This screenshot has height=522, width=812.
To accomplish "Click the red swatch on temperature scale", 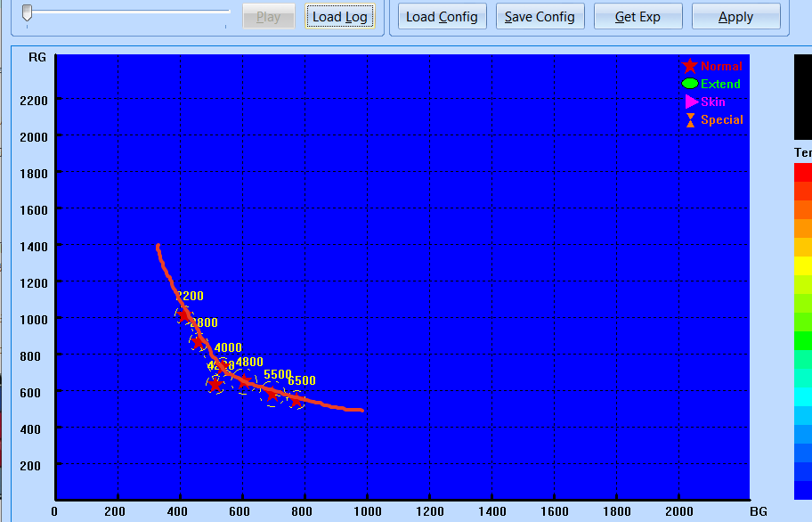I will pos(803,173).
